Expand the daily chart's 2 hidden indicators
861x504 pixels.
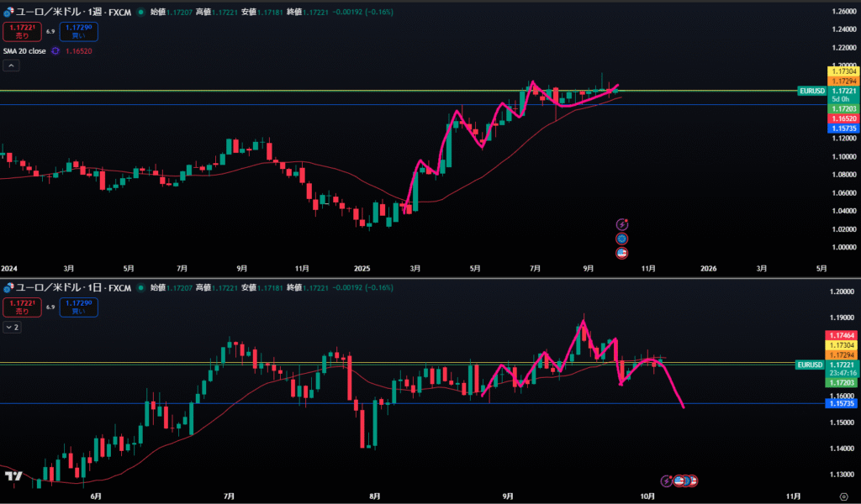point(13,327)
